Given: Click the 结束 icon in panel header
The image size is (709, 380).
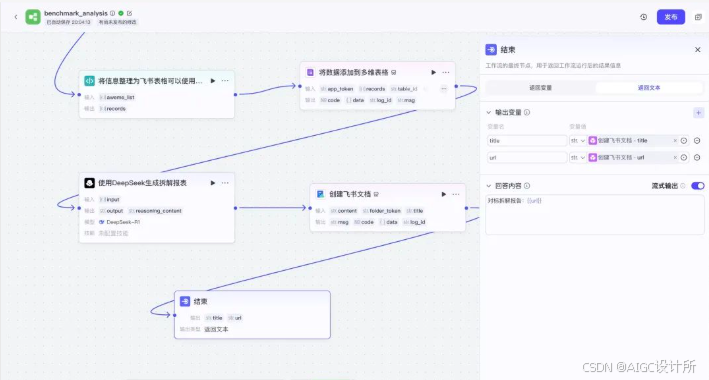Looking at the screenshot, I should point(491,49).
